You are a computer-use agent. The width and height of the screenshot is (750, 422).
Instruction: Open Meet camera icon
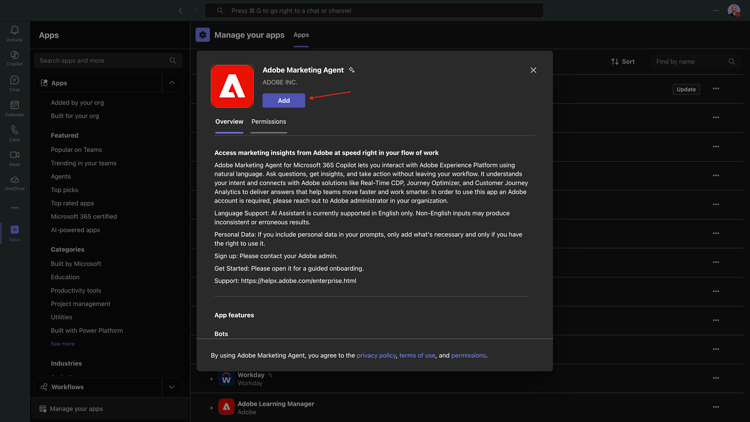pyautogui.click(x=15, y=155)
